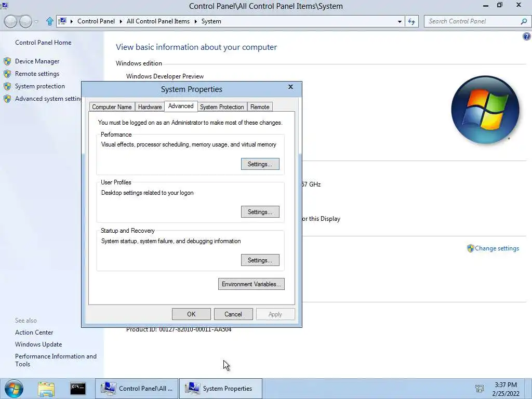This screenshot has width=532, height=399.
Task: Open the Remote settings link
Action: 37,74
